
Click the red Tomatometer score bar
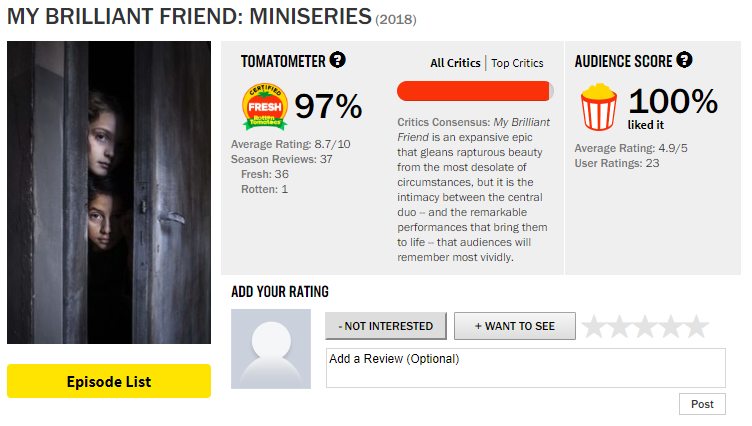point(475,91)
